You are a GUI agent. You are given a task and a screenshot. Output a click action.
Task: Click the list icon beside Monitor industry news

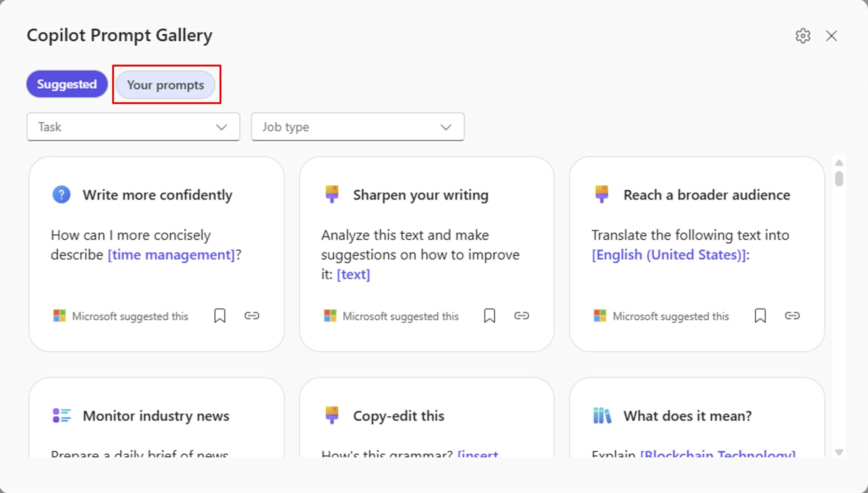[61, 415]
